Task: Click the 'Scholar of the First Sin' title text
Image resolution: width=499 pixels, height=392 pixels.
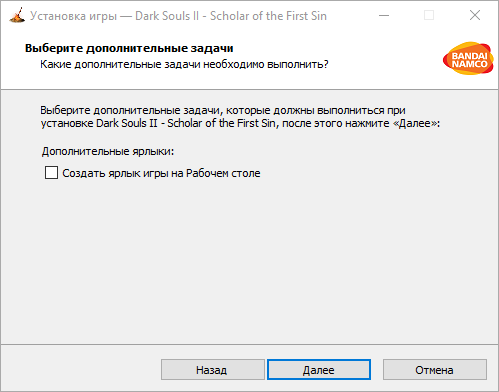Action: tap(268, 16)
